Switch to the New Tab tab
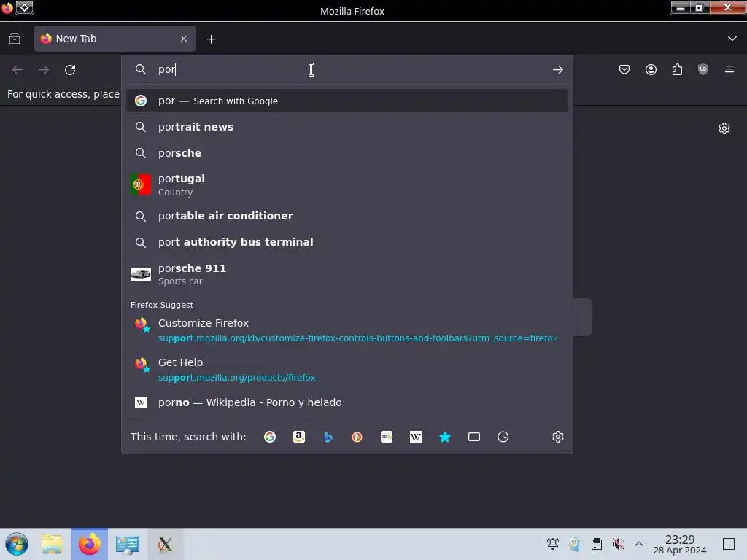The image size is (747, 560). pos(115,39)
